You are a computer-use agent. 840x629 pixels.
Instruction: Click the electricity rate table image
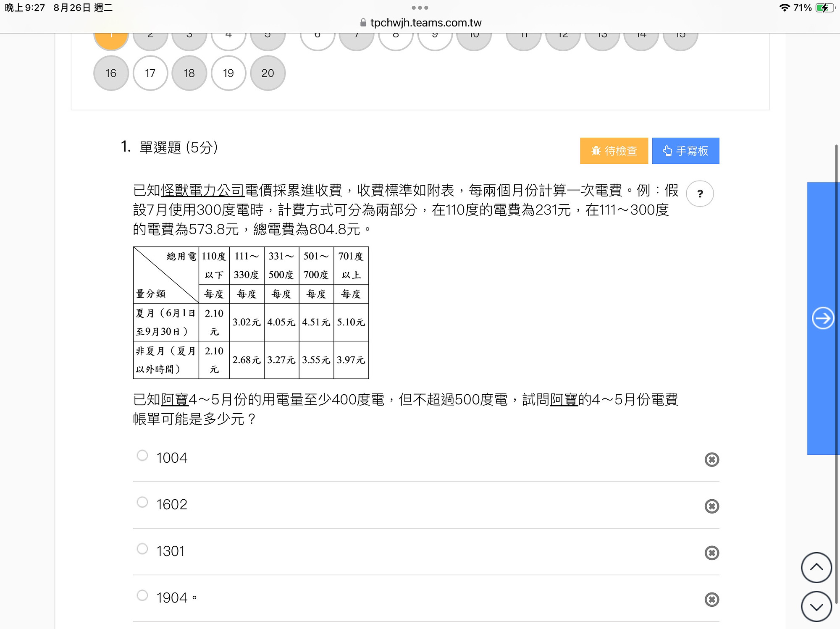pos(251,313)
